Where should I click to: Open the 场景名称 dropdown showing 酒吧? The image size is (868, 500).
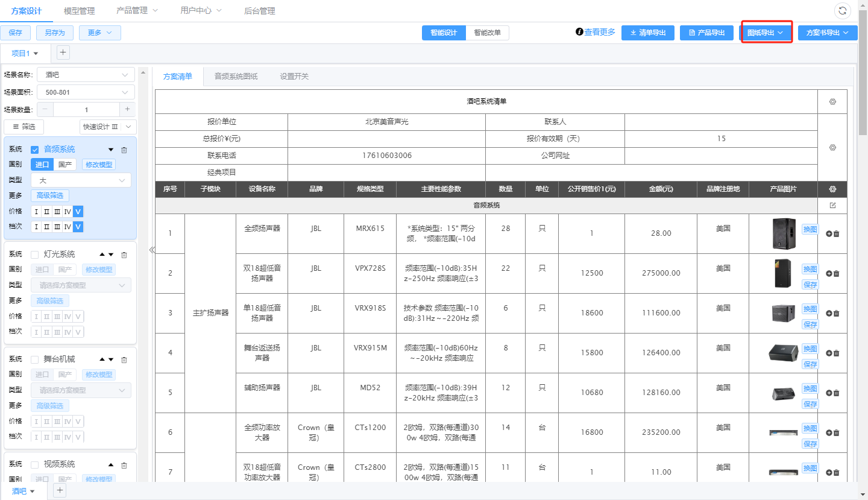tap(86, 75)
